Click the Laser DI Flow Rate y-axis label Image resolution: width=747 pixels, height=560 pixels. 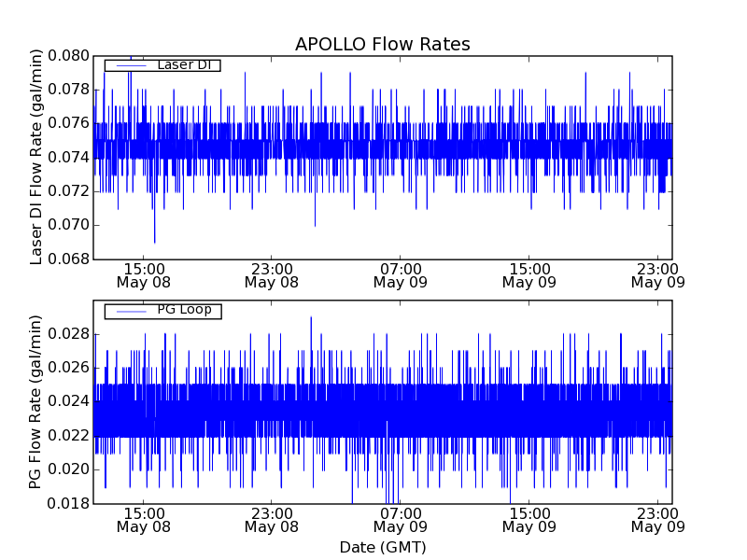(37, 157)
